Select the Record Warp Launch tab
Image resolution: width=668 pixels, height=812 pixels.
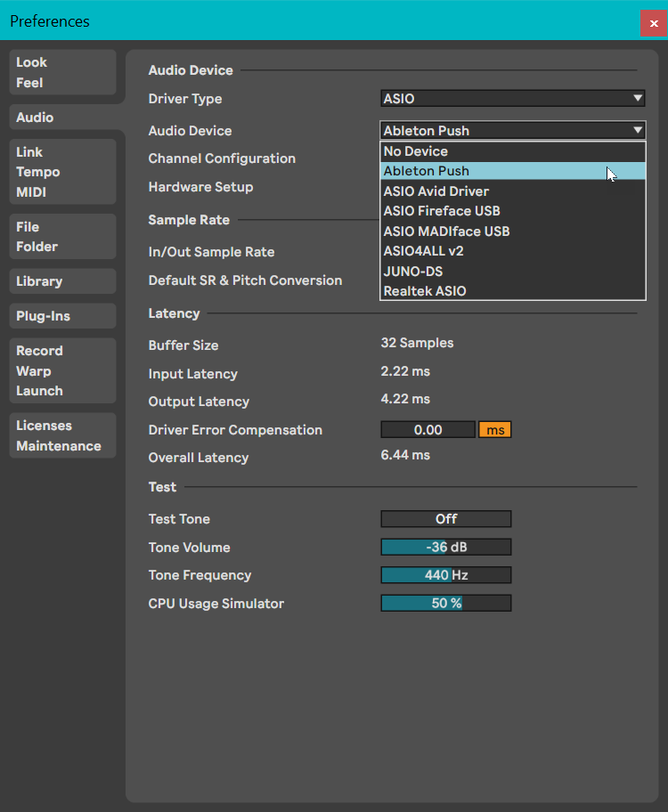pos(62,370)
